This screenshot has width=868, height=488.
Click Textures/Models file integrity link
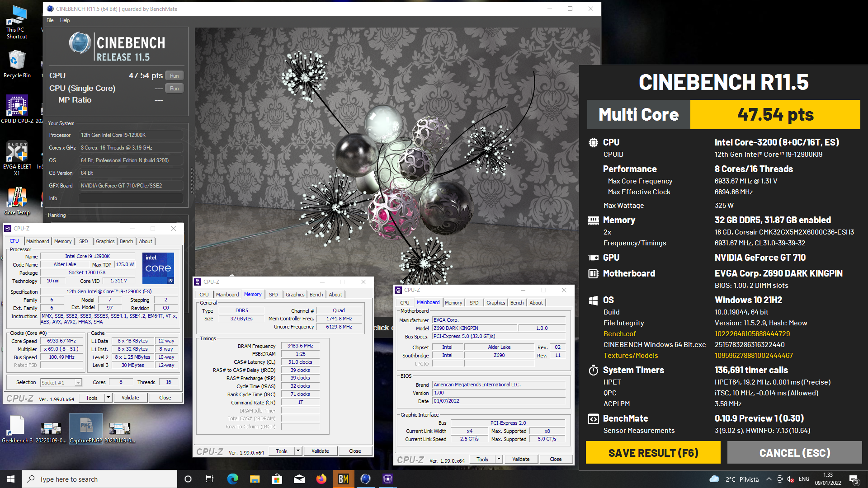(x=754, y=356)
